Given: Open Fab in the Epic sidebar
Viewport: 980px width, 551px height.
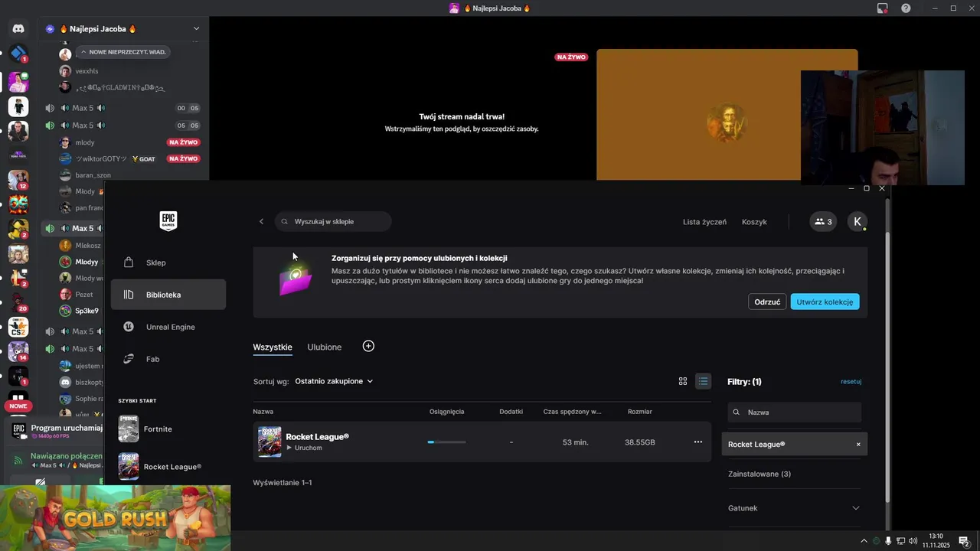Looking at the screenshot, I should (x=168, y=359).
